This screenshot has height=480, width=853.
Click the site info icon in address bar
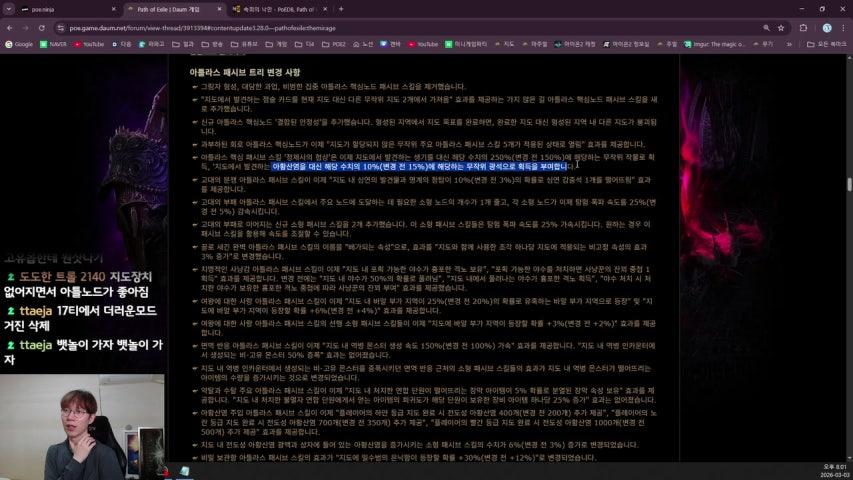tap(60, 28)
